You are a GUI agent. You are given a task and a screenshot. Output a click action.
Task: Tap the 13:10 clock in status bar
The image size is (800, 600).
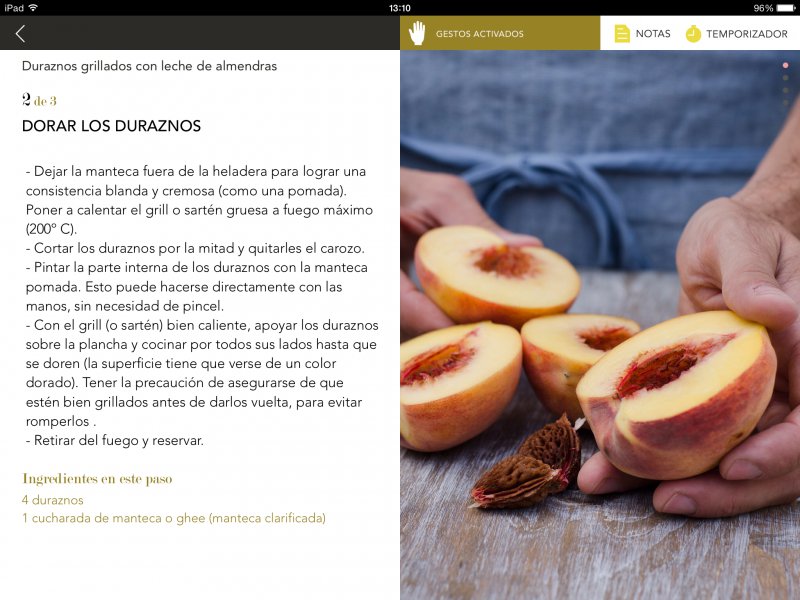pos(399,8)
